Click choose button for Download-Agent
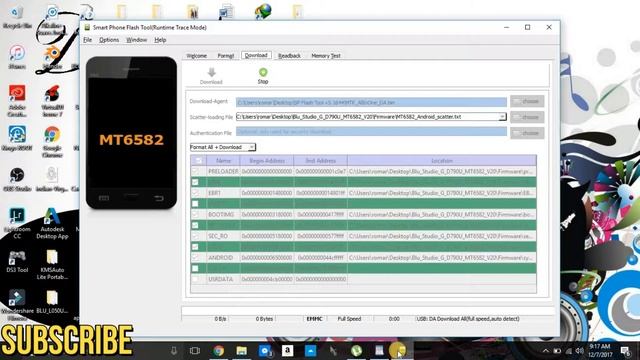 pos(527,101)
